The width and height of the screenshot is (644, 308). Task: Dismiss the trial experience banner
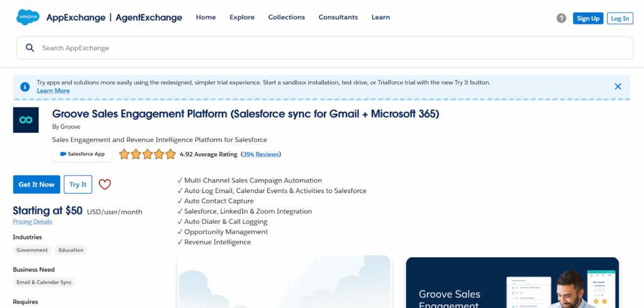coord(618,86)
